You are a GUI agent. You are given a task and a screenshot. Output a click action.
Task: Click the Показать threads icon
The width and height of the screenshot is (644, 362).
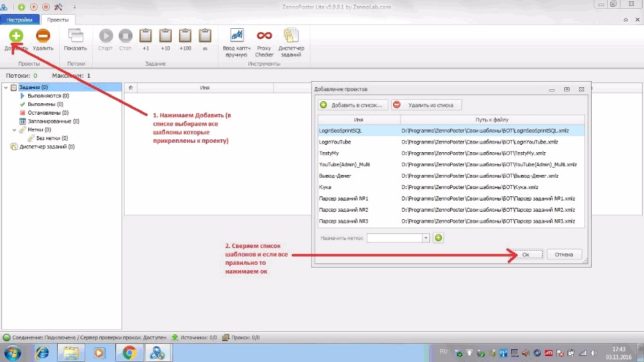point(76,36)
